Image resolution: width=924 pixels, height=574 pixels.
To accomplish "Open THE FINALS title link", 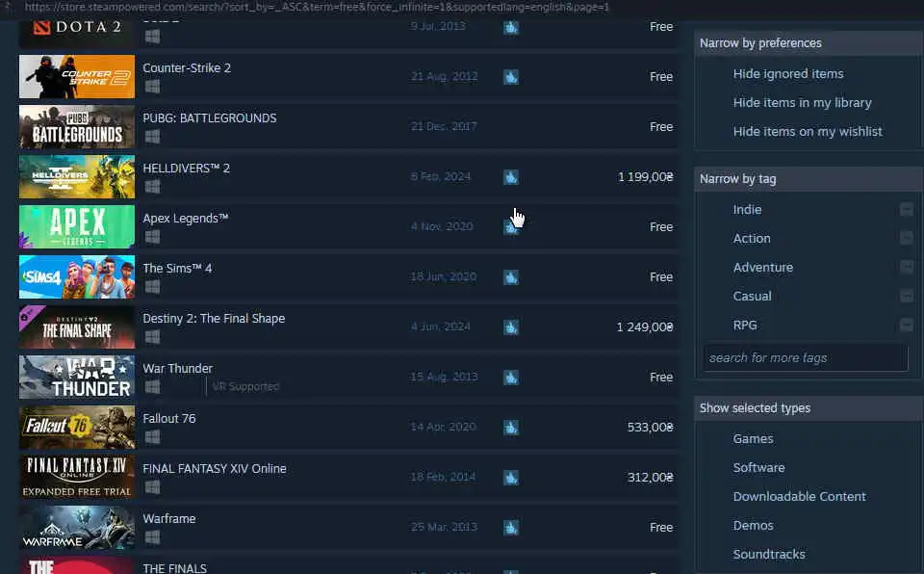I will coord(174,568).
